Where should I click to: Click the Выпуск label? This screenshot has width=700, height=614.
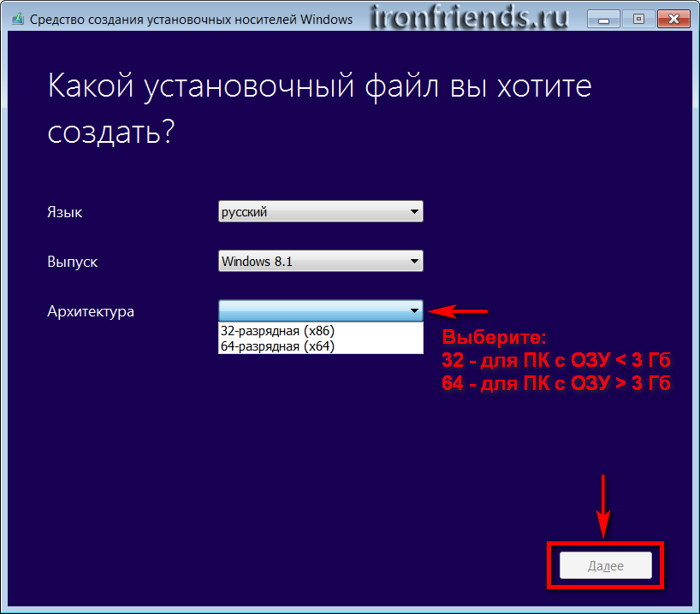click(x=72, y=262)
